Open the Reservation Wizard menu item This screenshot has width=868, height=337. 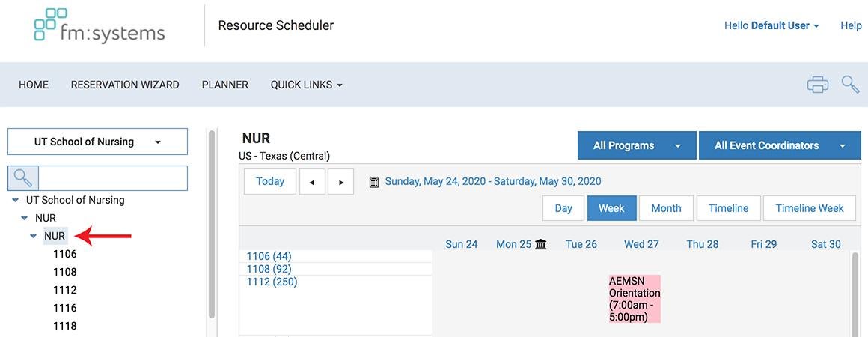pyautogui.click(x=125, y=85)
